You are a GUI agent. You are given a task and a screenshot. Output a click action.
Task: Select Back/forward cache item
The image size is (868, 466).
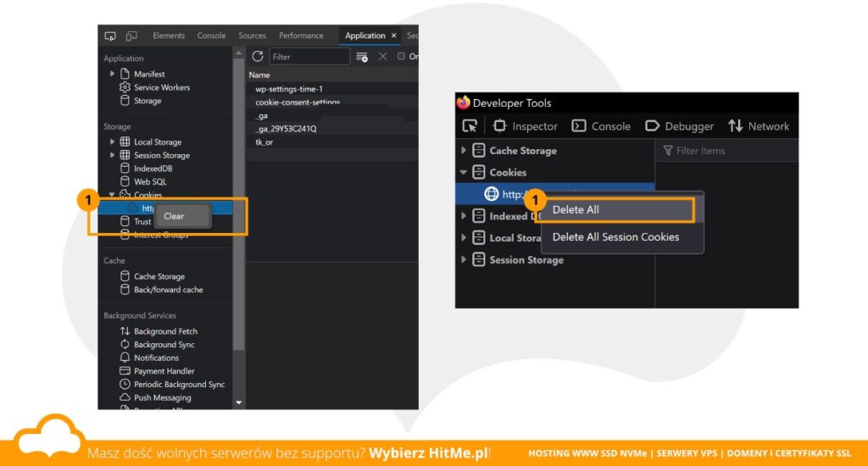169,290
